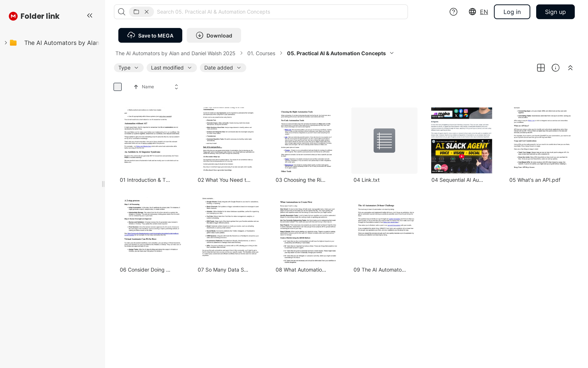Click the Save to MEGA button

(150, 35)
